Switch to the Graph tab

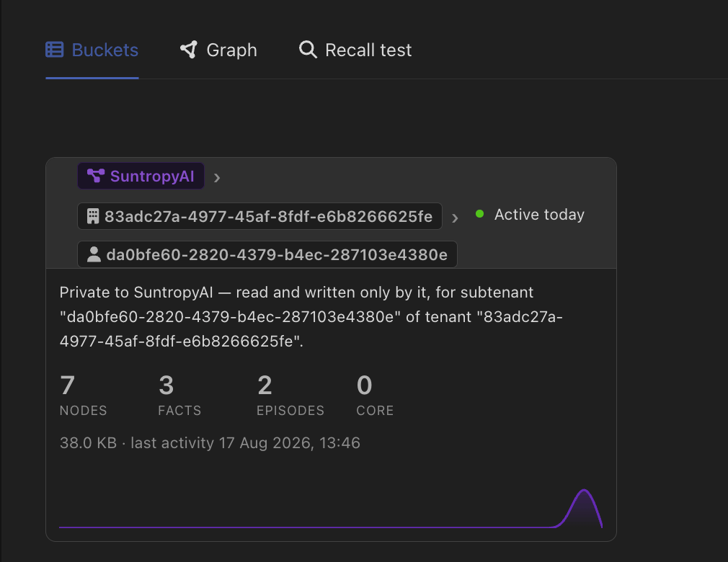click(x=218, y=50)
